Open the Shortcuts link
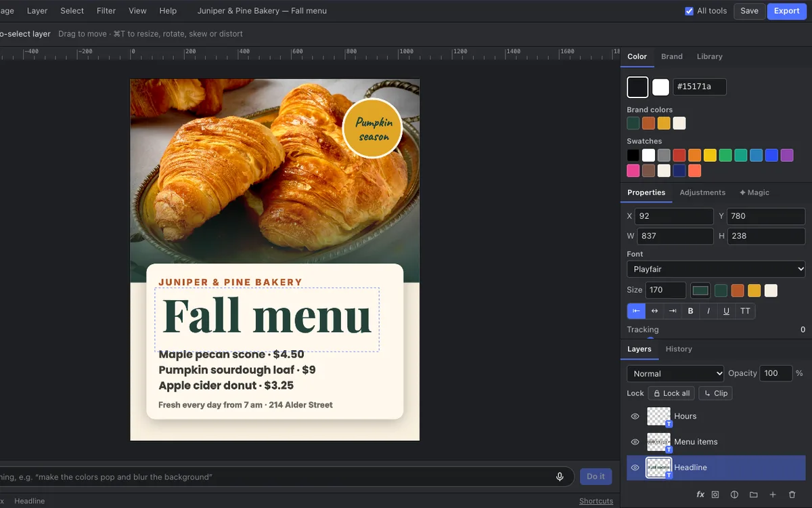The image size is (812, 508). (x=596, y=501)
